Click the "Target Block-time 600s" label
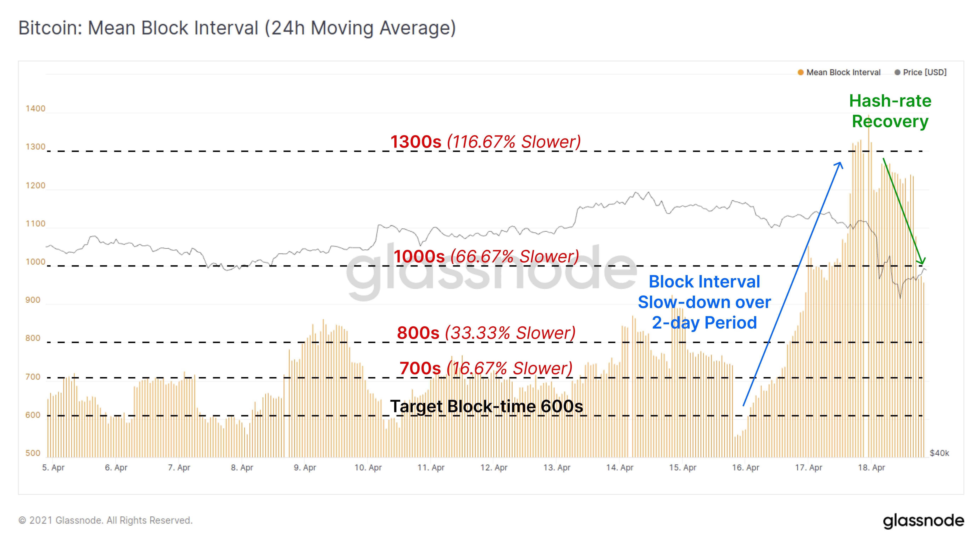980x540 pixels. pos(487,406)
